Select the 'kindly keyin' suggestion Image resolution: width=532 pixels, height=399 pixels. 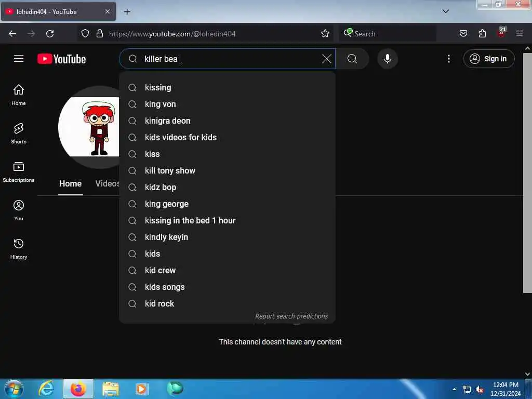coord(228,237)
